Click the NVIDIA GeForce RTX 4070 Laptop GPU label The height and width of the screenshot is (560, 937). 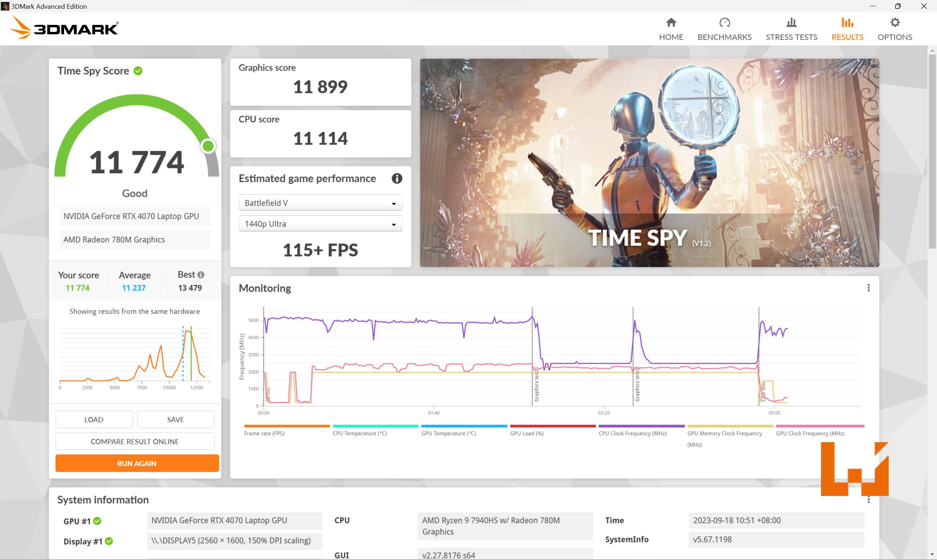[x=135, y=216]
